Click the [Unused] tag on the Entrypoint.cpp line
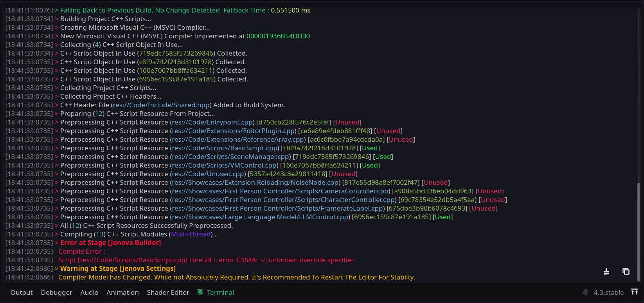Screen dimensions: 644x303 pyautogui.click(x=347, y=122)
